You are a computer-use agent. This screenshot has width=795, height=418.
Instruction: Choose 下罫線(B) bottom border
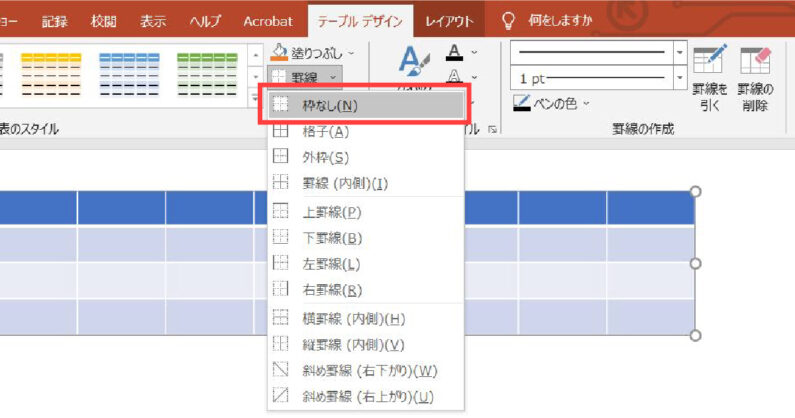[366, 237]
